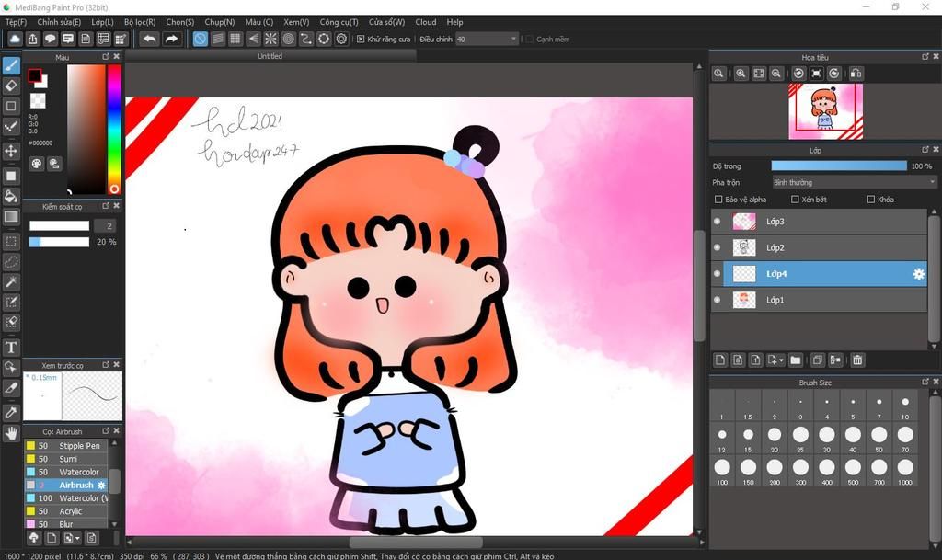Toggle the Cạnh mềm checkbox

tap(529, 39)
